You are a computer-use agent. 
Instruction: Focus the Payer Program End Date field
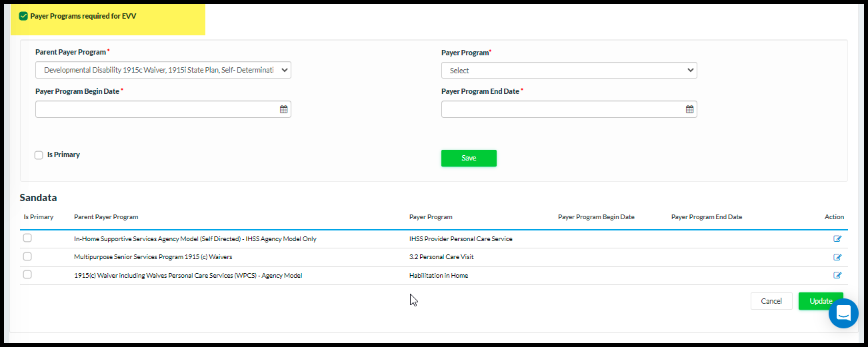tap(563, 109)
